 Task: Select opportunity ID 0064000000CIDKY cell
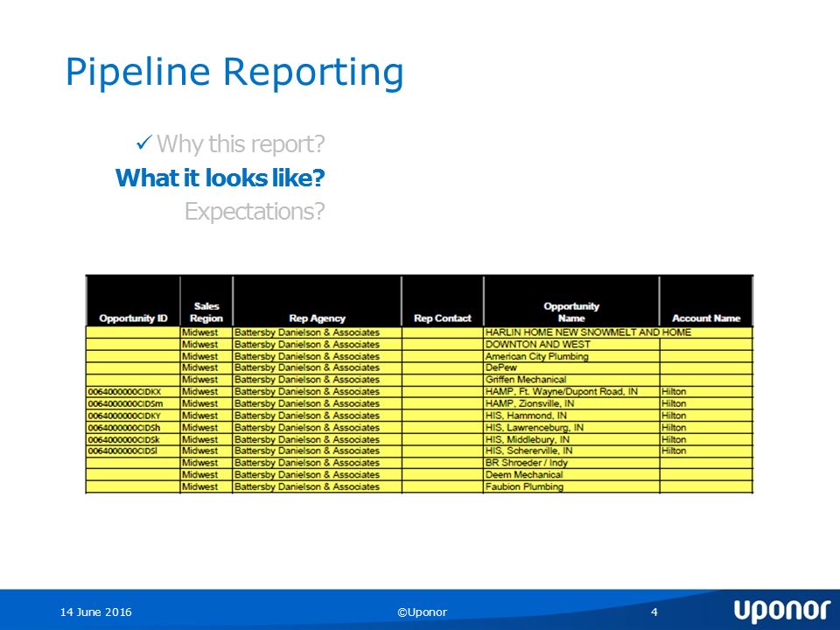point(133,416)
